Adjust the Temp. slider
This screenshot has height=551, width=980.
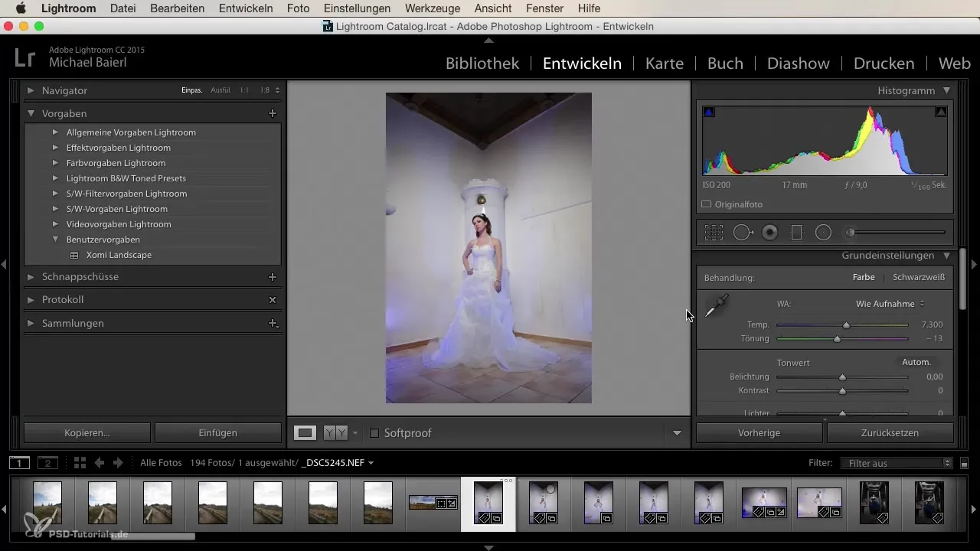point(847,325)
